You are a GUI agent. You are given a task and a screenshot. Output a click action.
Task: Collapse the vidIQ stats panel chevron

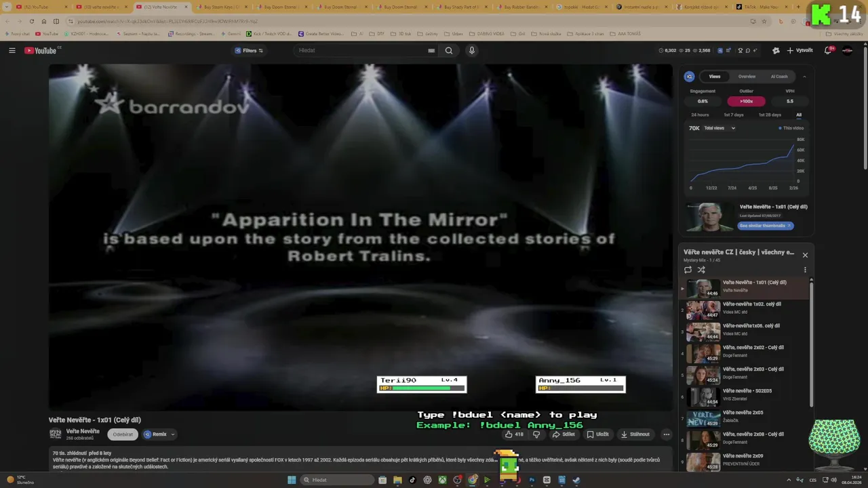[x=804, y=77]
